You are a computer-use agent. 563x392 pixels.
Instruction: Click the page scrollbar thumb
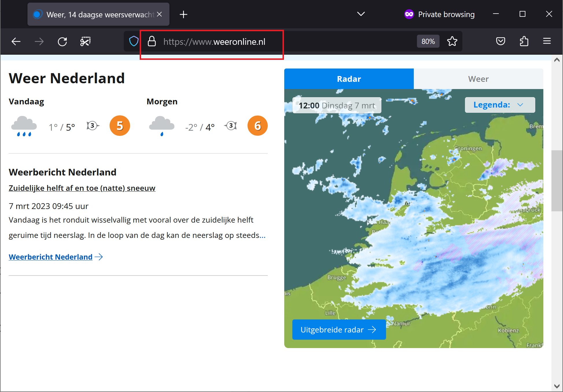click(x=557, y=181)
